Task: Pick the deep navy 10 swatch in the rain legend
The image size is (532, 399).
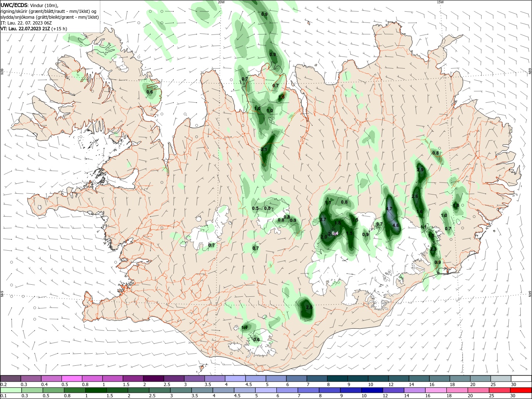Action: 371,390
